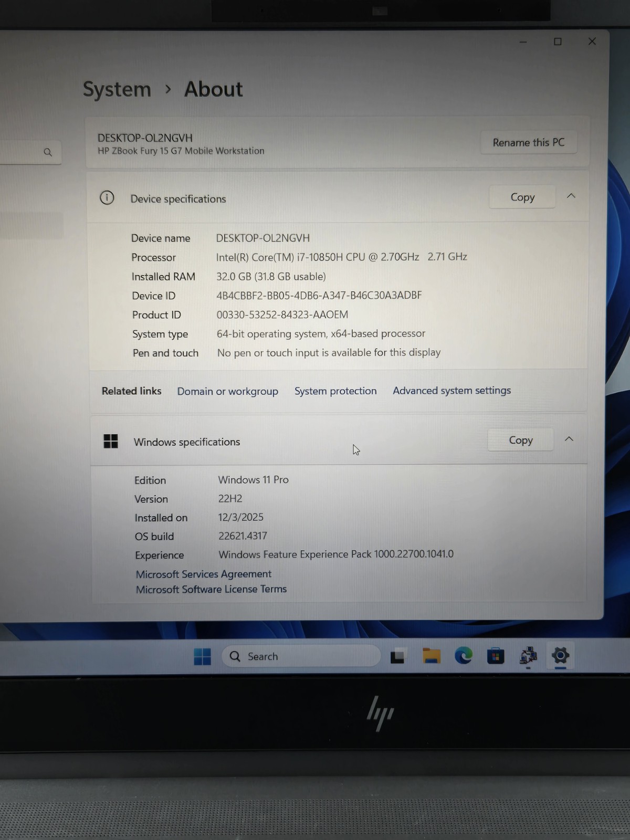The width and height of the screenshot is (630, 840).
Task: Open Advanced system settings link
Action: pyautogui.click(x=451, y=390)
